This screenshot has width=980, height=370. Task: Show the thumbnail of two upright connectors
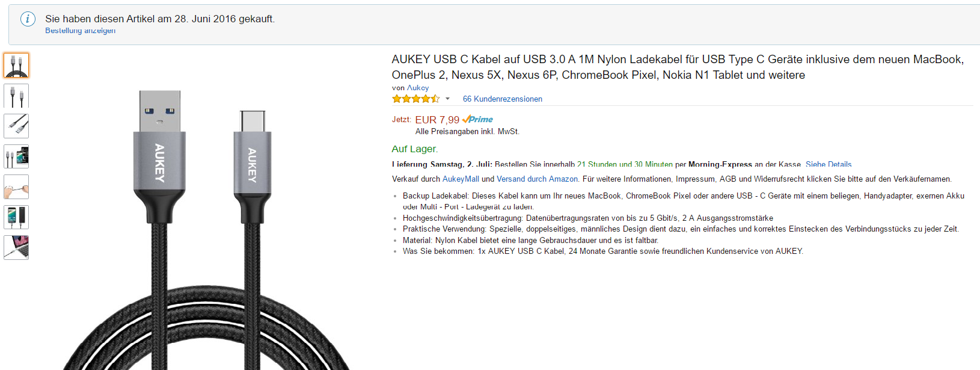[16, 96]
